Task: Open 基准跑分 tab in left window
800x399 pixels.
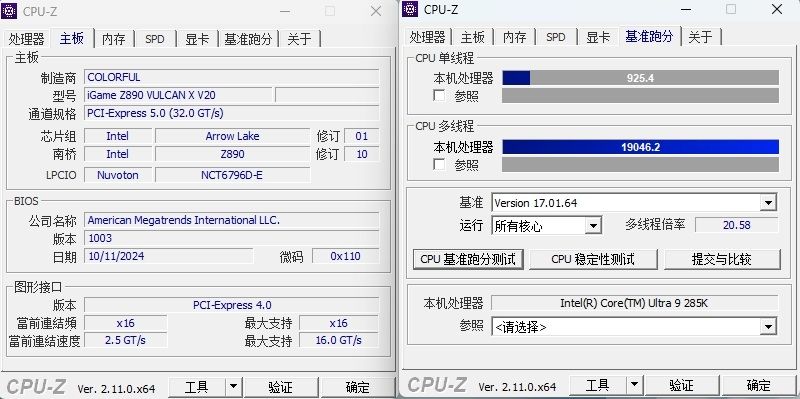Action: (x=248, y=39)
